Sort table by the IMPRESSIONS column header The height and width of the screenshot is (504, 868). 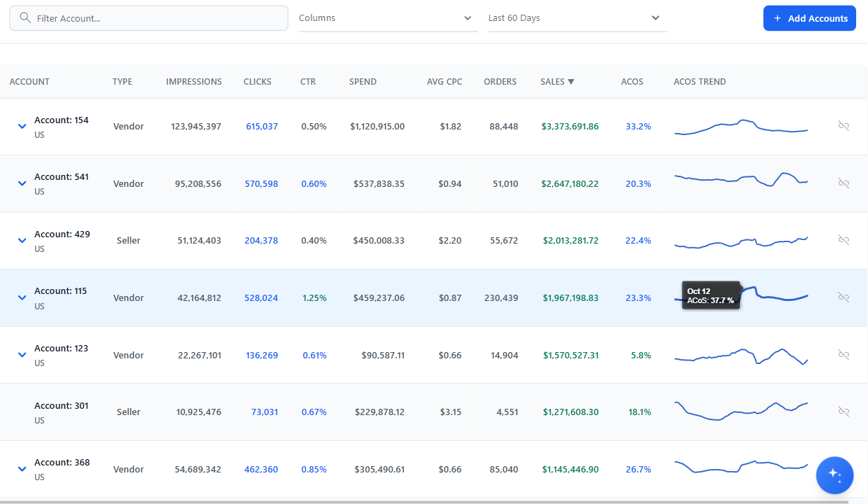tap(194, 82)
